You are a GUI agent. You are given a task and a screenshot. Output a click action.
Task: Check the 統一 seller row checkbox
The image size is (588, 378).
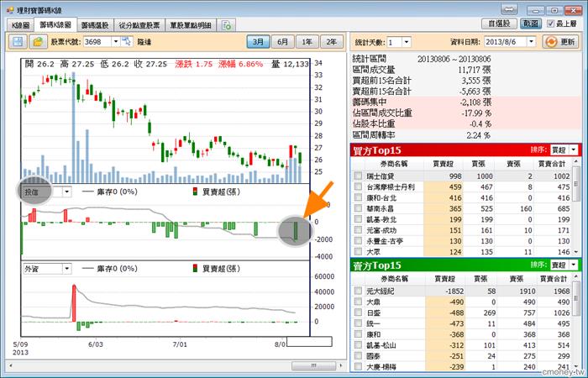tap(358, 323)
